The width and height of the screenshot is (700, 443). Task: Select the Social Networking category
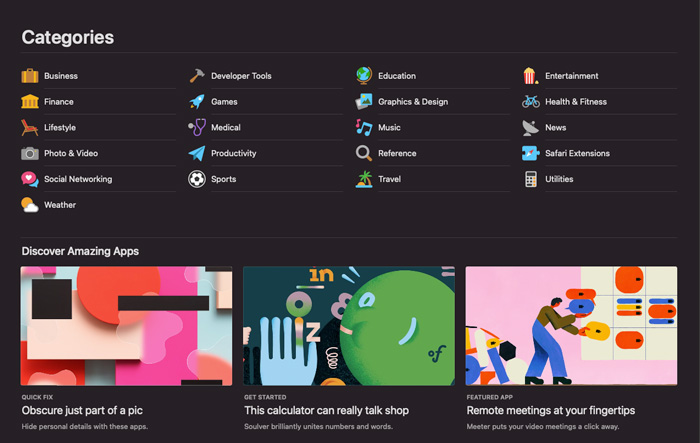(78, 180)
